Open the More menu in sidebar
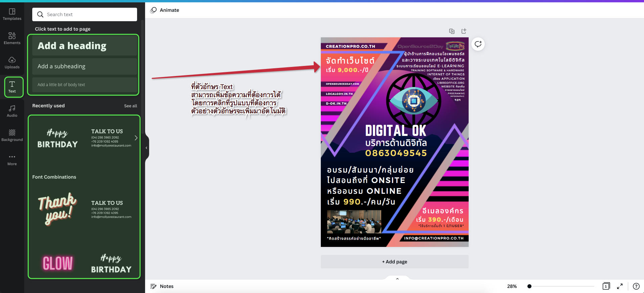The width and height of the screenshot is (644, 293). pos(12,159)
